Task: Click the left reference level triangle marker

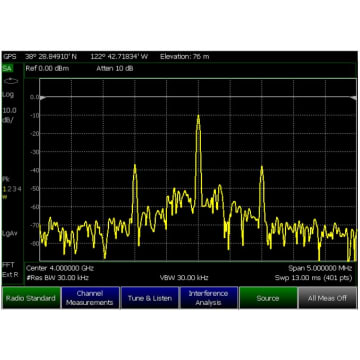Action: (x=42, y=98)
